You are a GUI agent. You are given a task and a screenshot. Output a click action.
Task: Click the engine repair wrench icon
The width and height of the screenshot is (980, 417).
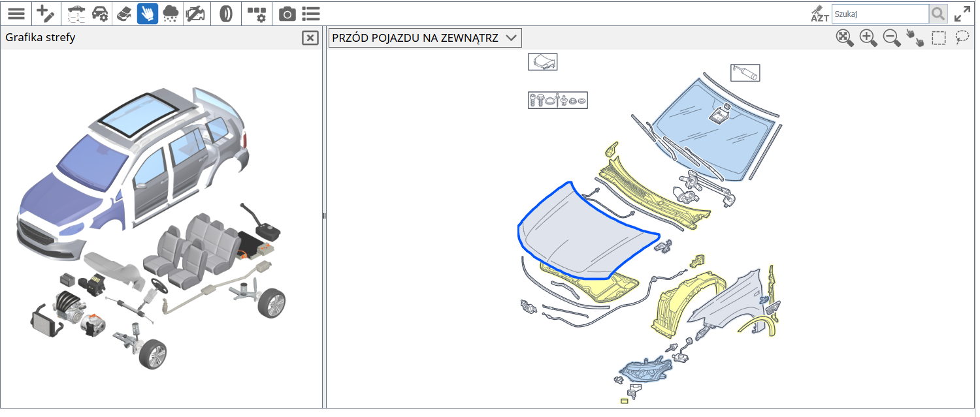[x=194, y=14]
